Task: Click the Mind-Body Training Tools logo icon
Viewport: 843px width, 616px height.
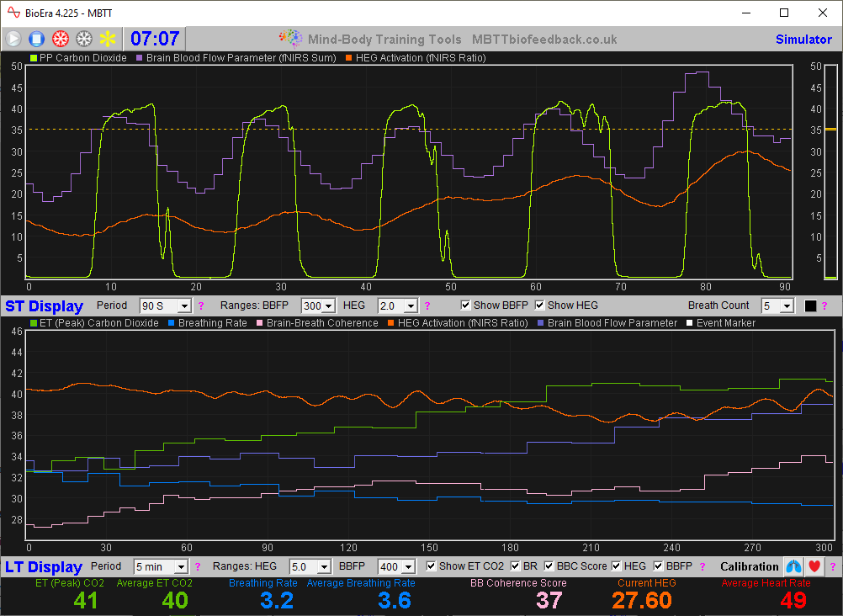Action: (290, 38)
